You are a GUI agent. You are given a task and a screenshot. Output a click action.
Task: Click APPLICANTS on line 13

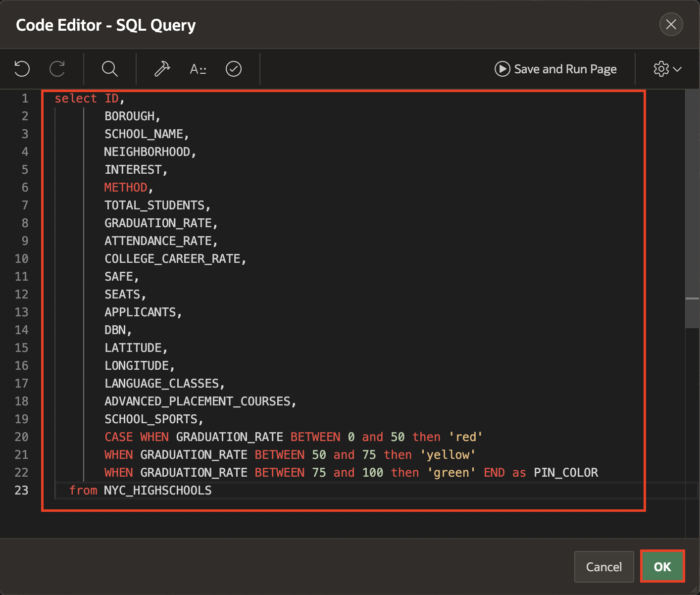click(140, 312)
